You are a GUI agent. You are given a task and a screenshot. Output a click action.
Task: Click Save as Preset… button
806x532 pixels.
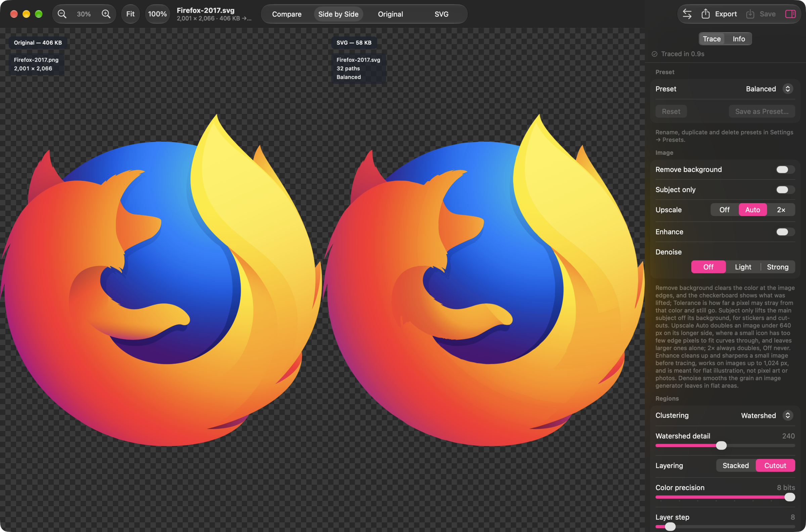762,111
